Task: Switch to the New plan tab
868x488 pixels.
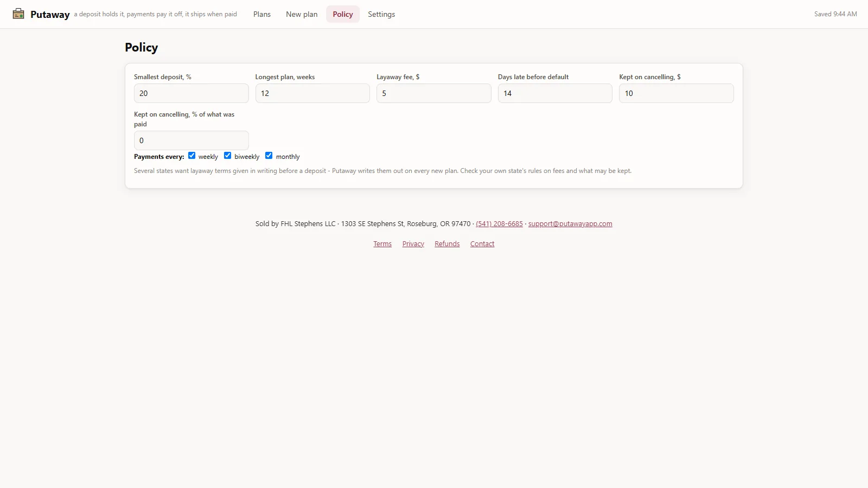Action: coord(302,14)
